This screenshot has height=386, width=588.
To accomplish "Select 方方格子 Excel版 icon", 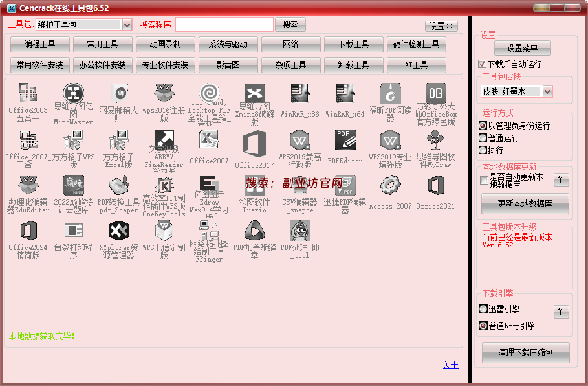I will pos(119,140).
